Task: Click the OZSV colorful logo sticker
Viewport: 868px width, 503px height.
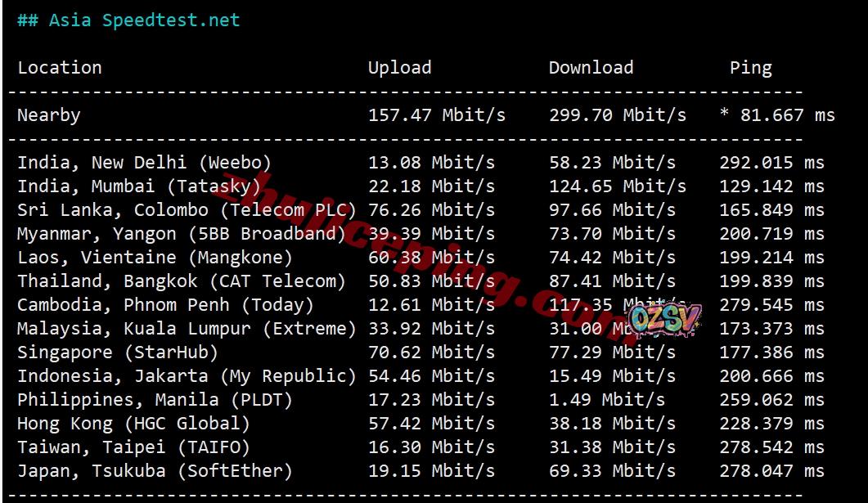Action: coord(665,320)
